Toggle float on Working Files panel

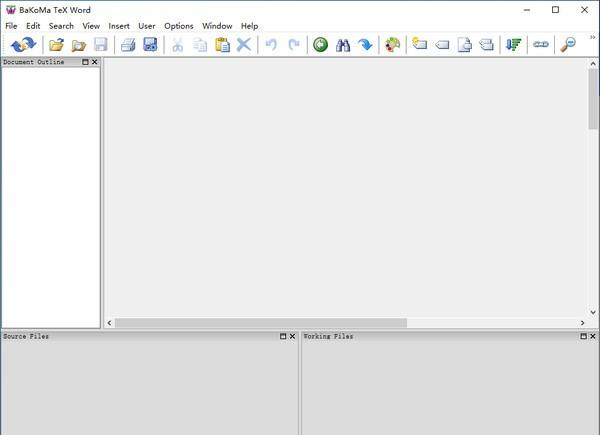pos(584,336)
